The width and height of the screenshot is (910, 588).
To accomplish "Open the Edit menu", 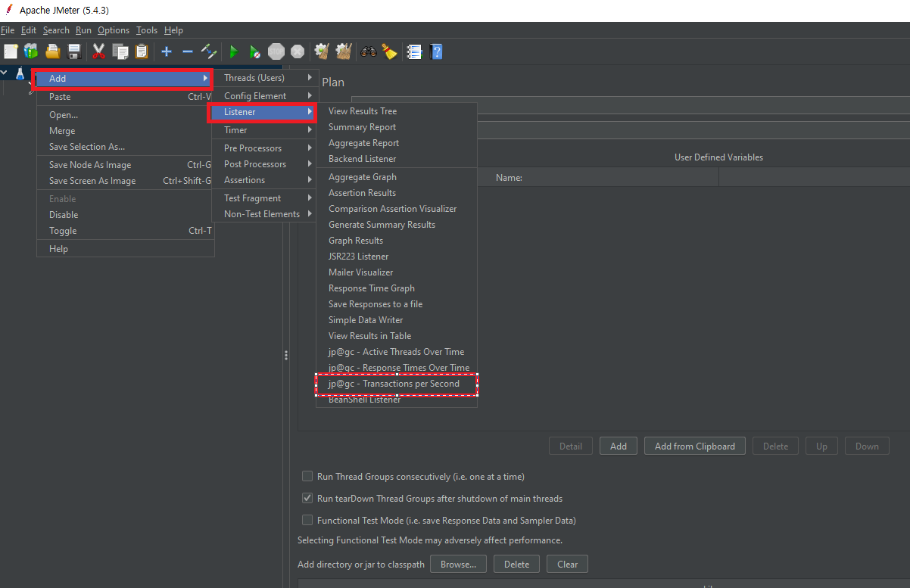I will coord(29,30).
